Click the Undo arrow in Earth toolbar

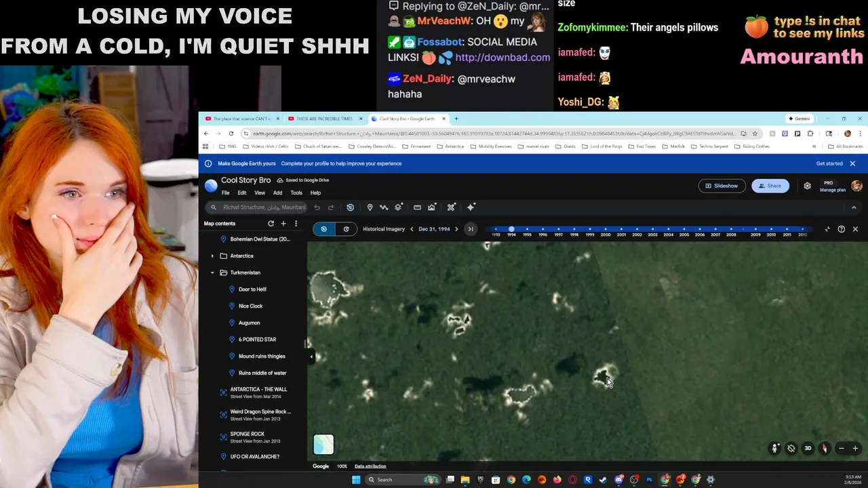317,207
